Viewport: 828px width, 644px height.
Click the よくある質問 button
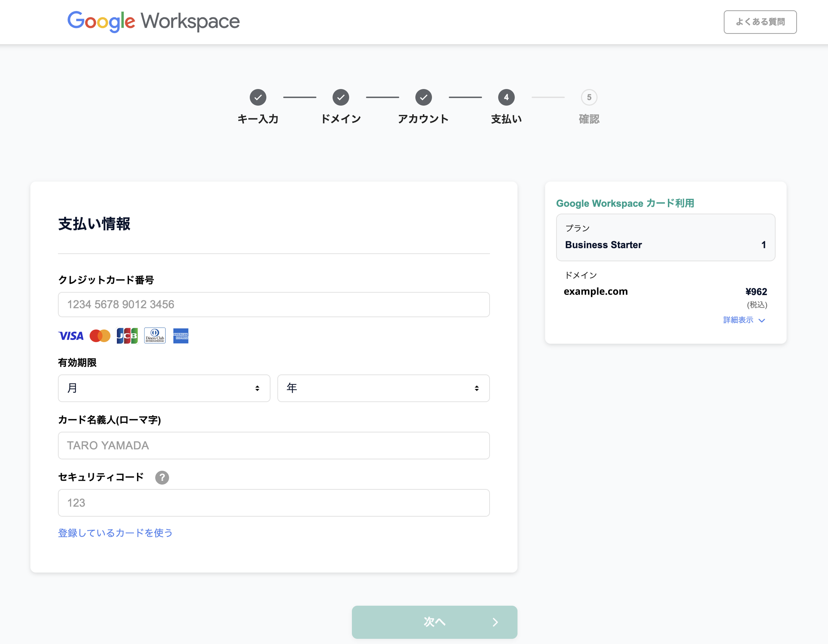click(760, 22)
